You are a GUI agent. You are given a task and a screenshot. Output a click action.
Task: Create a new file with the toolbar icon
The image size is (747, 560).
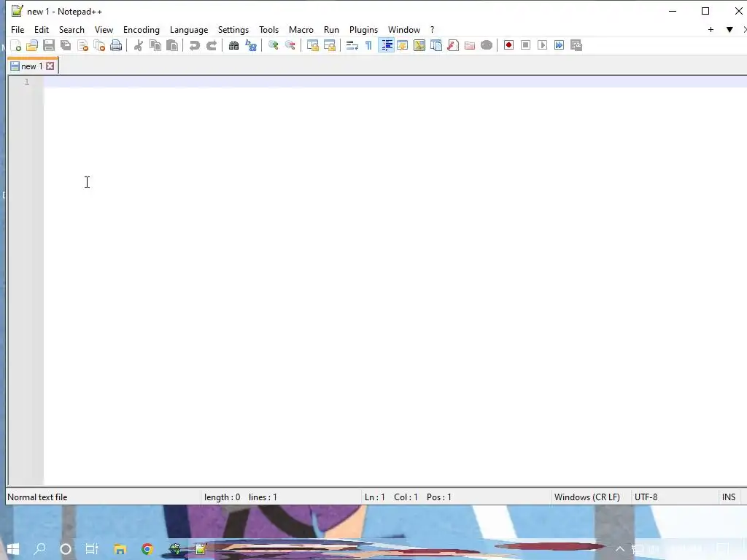point(16,46)
